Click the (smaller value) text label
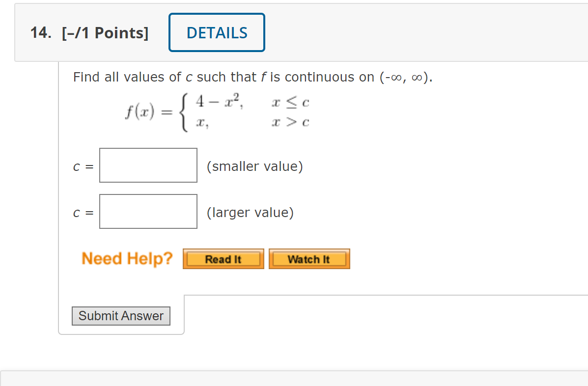Image resolution: width=588 pixels, height=386 pixels. [255, 166]
